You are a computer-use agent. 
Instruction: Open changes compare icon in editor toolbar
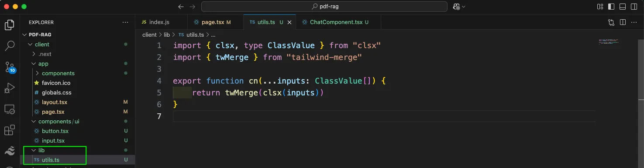tap(611, 22)
